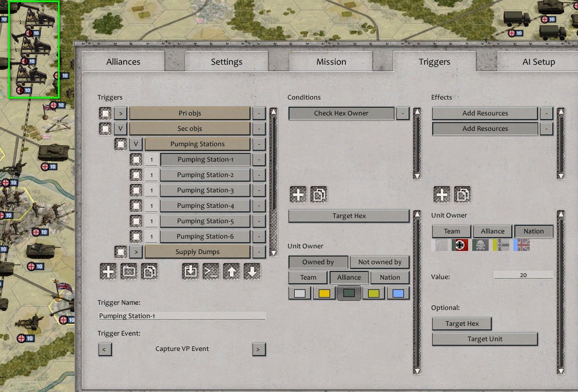The width and height of the screenshot is (578, 392).
Task: Toggle the Sec objs enable checkbox
Action: [105, 129]
